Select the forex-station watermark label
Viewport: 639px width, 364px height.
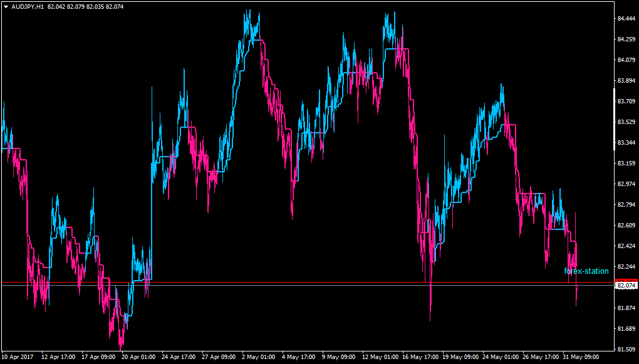pyautogui.click(x=586, y=271)
